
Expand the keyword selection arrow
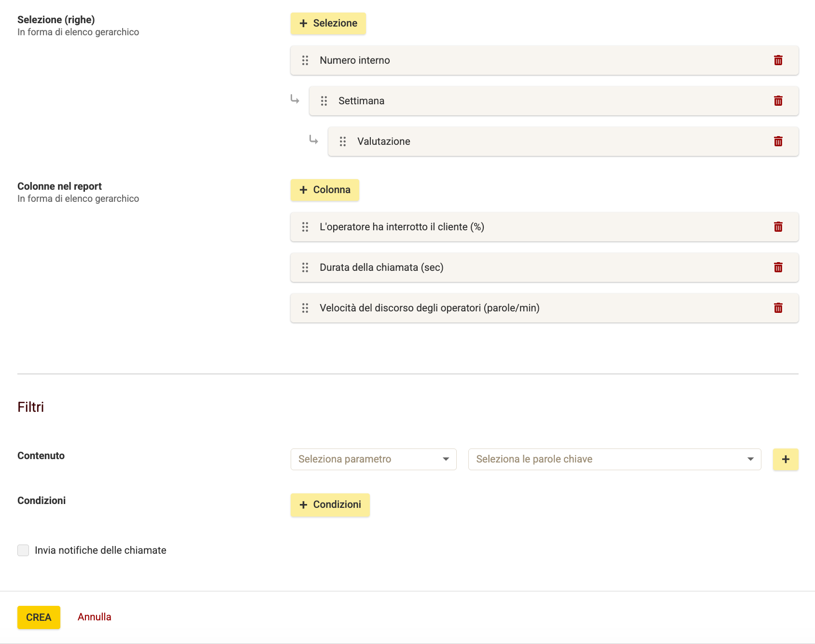[750, 459]
